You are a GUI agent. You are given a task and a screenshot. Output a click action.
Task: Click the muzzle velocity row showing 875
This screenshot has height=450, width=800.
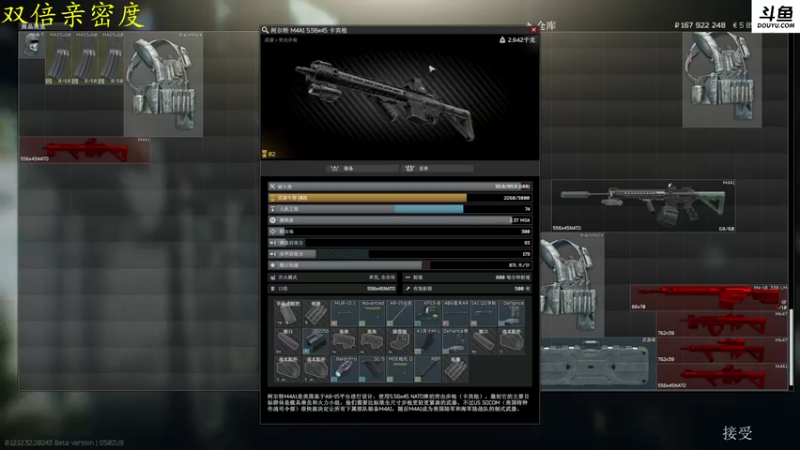tap(400, 265)
